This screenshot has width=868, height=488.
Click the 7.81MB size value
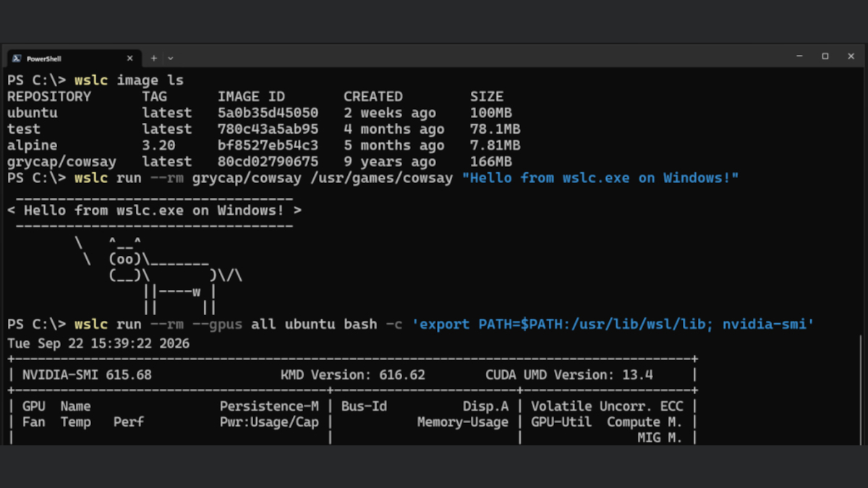tap(495, 145)
